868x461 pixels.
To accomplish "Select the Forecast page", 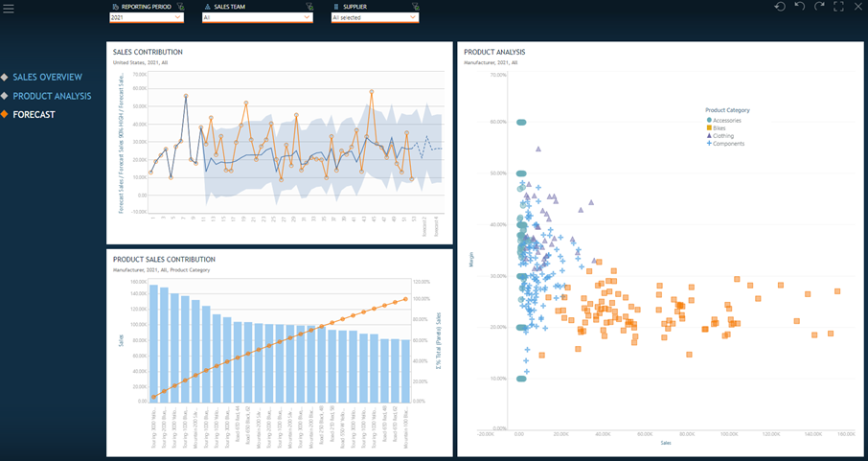I will pos(34,115).
